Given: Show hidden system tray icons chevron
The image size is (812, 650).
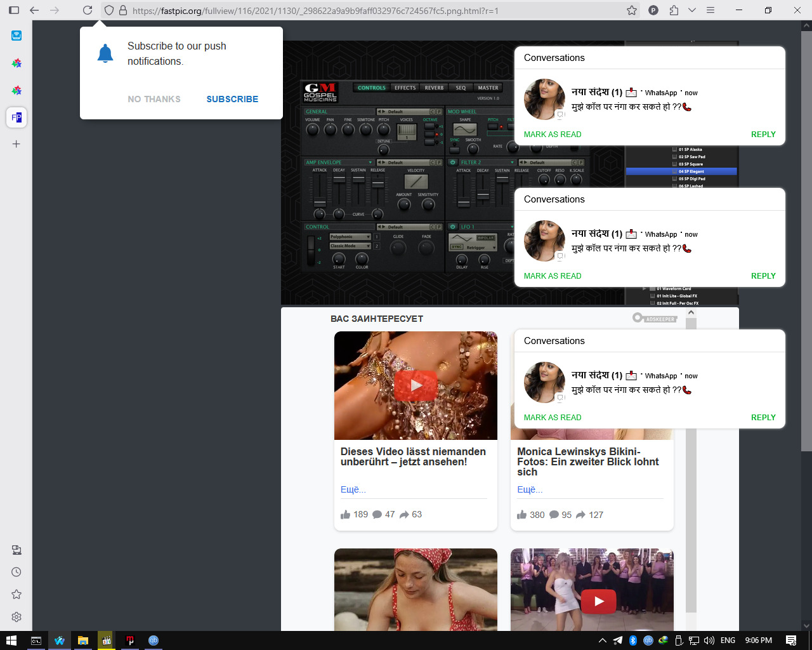Looking at the screenshot, I should coord(602,640).
